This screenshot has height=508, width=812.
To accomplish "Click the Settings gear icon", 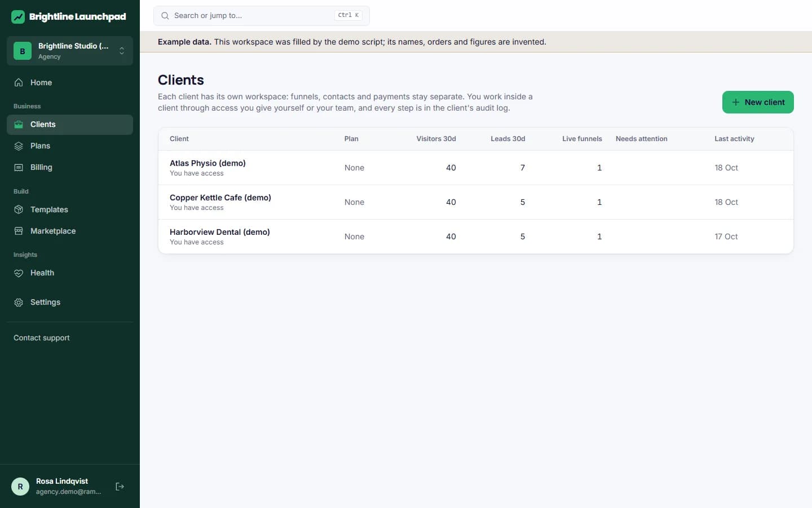I will pyautogui.click(x=19, y=303).
